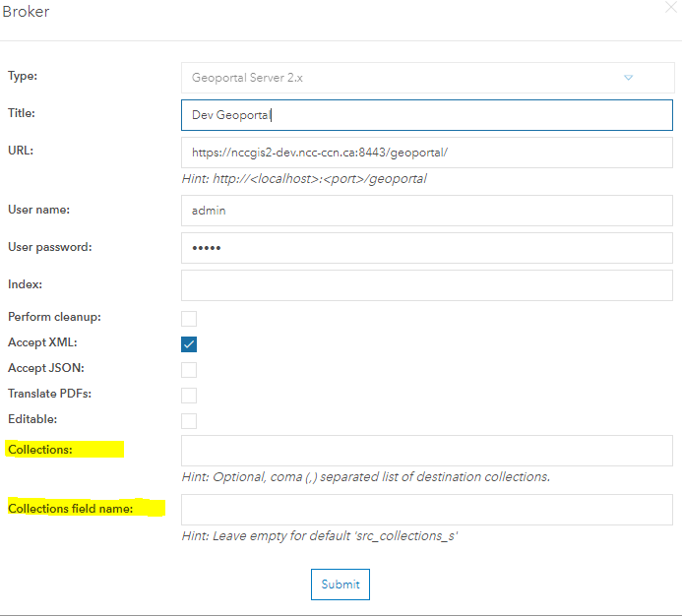Close the Broker dialog

click(671, 8)
